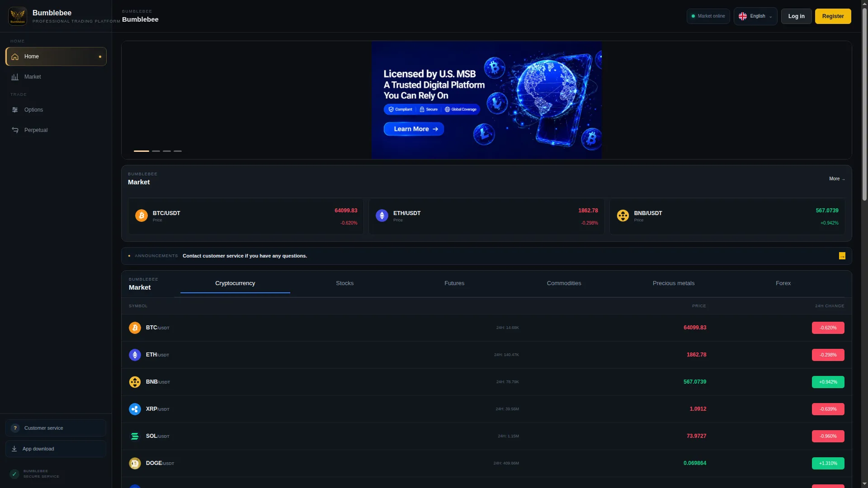This screenshot has width=868, height=488.
Task: Click the XRP -0.639% change badge
Action: (828, 409)
